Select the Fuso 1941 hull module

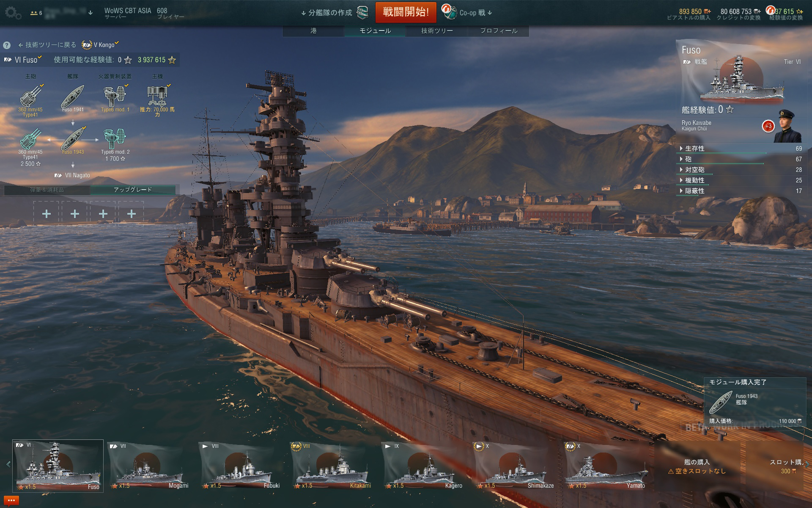[x=73, y=98]
